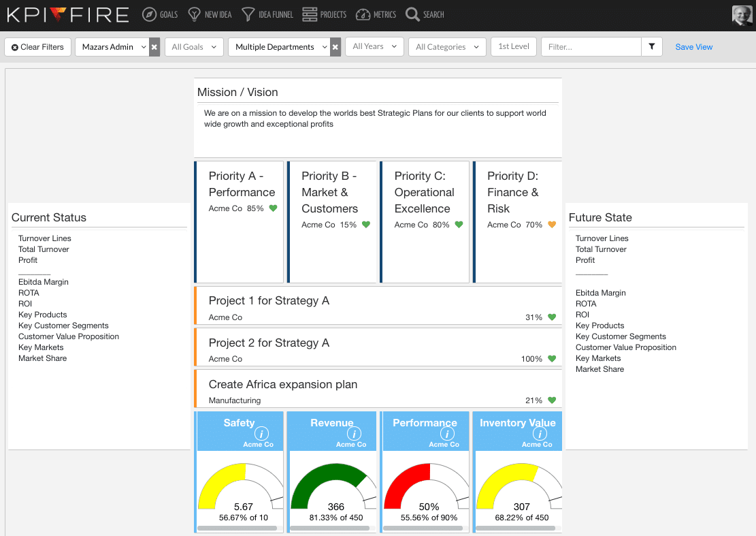Open Multiple Departments dropdown

tap(279, 47)
